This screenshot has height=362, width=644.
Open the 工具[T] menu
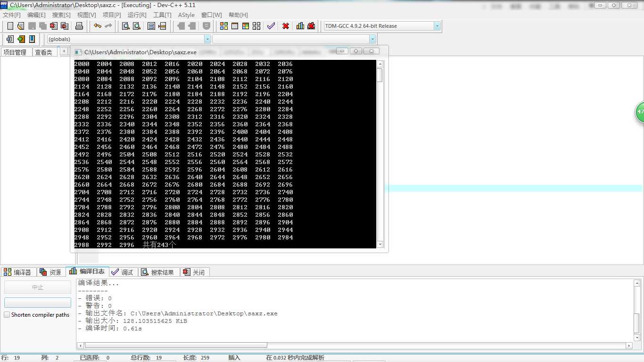point(162,15)
